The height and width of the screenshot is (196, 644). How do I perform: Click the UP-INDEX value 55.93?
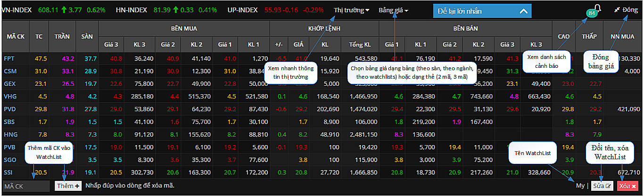coord(274,10)
